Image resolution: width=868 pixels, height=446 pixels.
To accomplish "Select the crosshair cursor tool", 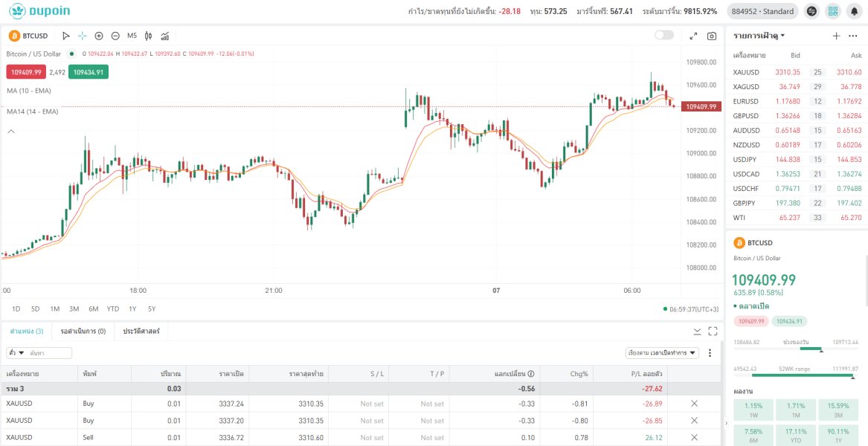I will [83, 36].
